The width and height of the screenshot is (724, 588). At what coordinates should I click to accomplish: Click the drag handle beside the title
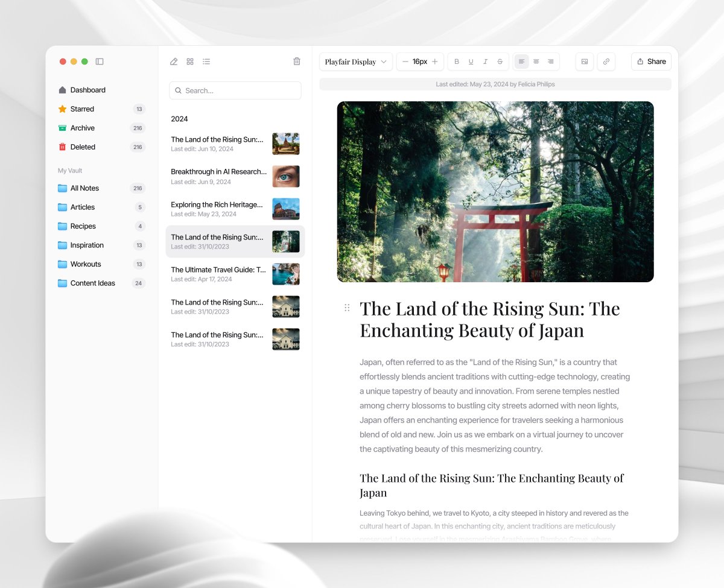point(347,308)
